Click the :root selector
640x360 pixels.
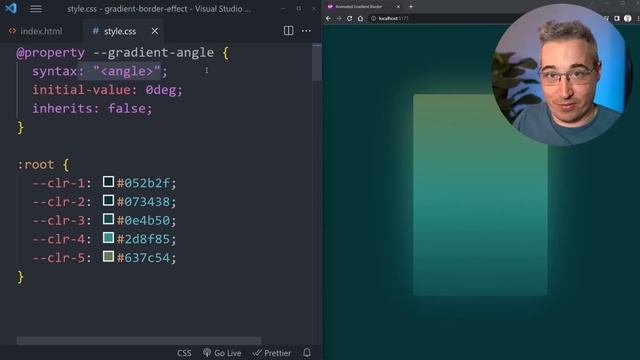pos(36,164)
